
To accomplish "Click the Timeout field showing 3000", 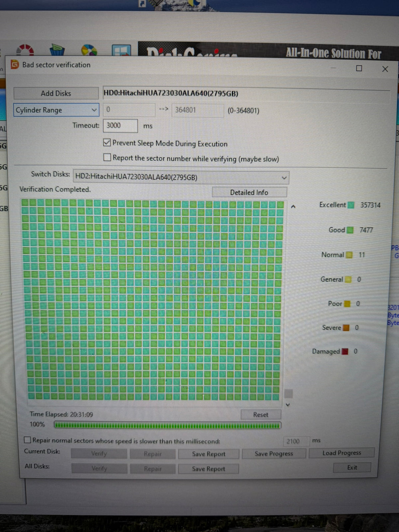I will [x=120, y=125].
